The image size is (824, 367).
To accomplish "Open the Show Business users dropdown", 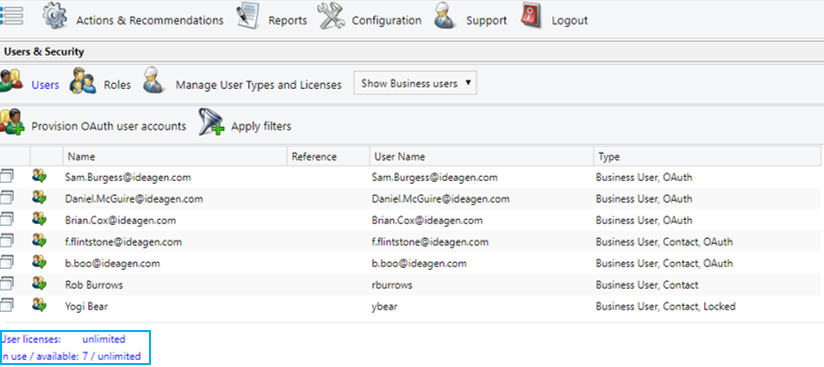I will point(415,84).
